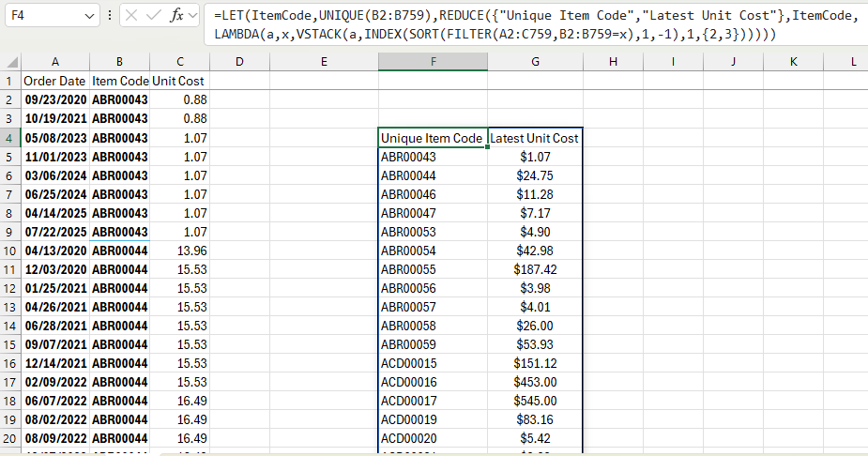Click the Name Box showing F4
Image resolution: width=868 pixels, height=456 pixels.
(x=52, y=16)
